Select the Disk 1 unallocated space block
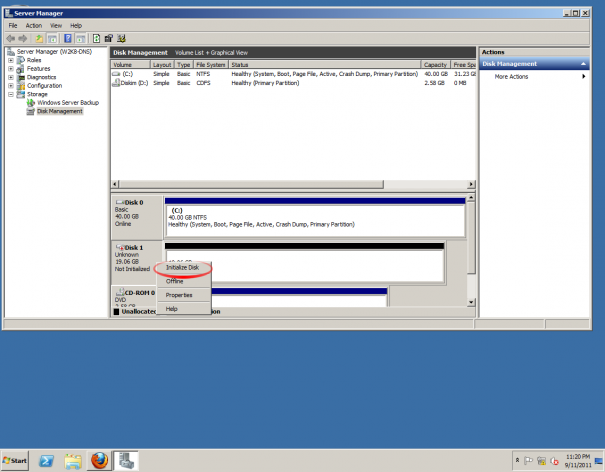This screenshot has height=472, width=605. (x=305, y=266)
